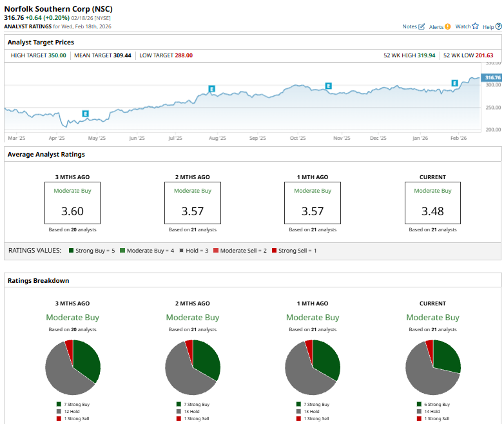Click the Hold = 3 gray swatch
This screenshot has height=424, width=504.
[x=181, y=250]
